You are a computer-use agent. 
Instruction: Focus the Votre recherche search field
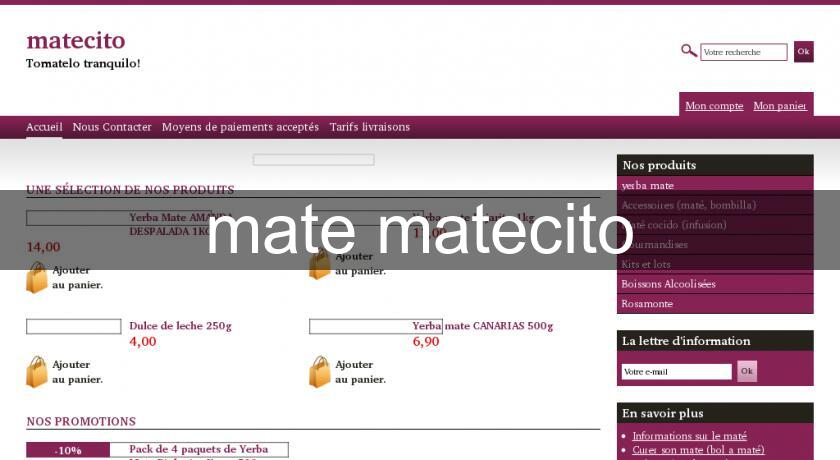pos(743,52)
